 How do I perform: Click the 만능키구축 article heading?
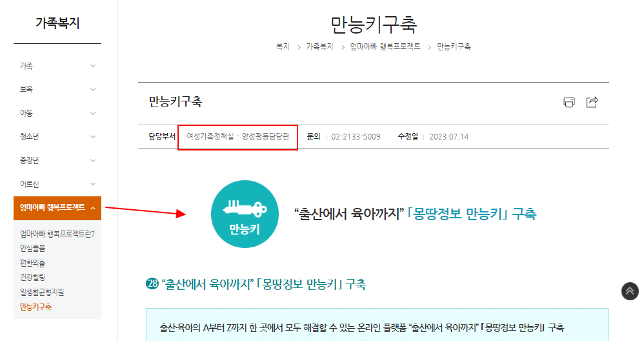tap(176, 101)
